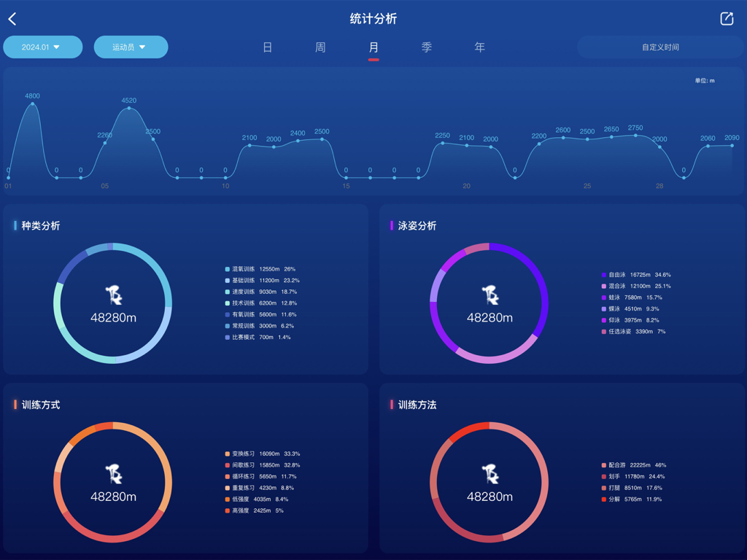This screenshot has height=560, width=747.
Task: Select the 年 statistics view
Action: pos(479,47)
